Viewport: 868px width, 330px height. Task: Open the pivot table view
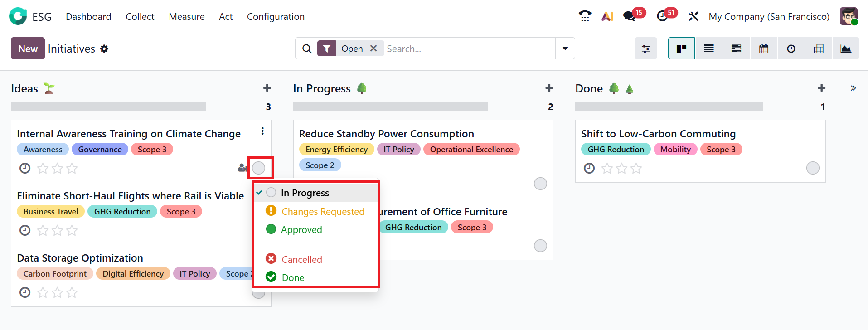coord(818,49)
